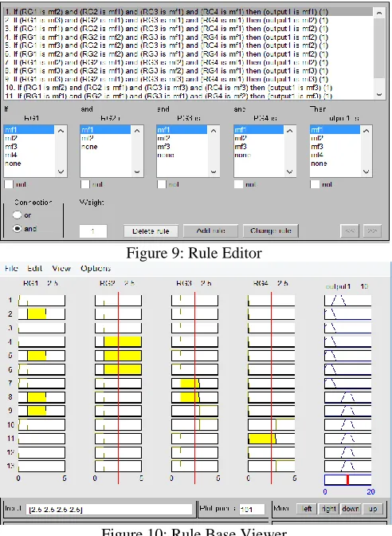392x536 pixels.
Task: Select rule 1 in the rule list
Action: click(189, 12)
